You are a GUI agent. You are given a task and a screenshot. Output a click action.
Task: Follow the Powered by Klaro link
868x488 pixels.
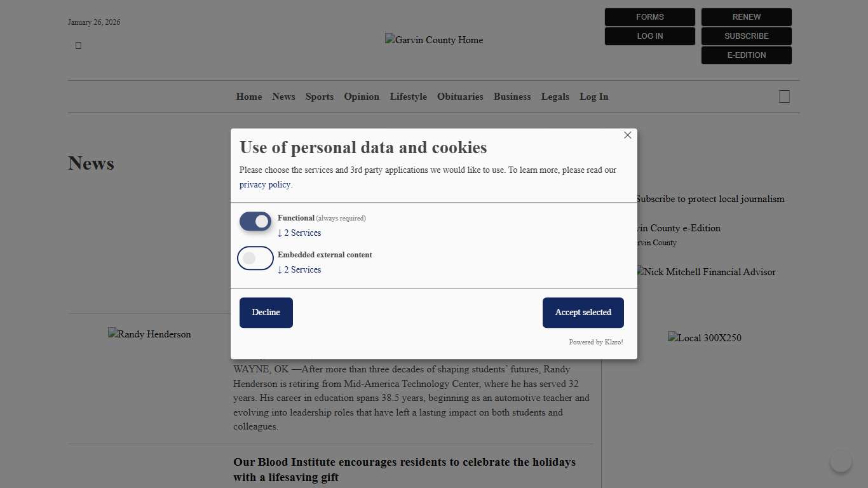pyautogui.click(x=596, y=342)
